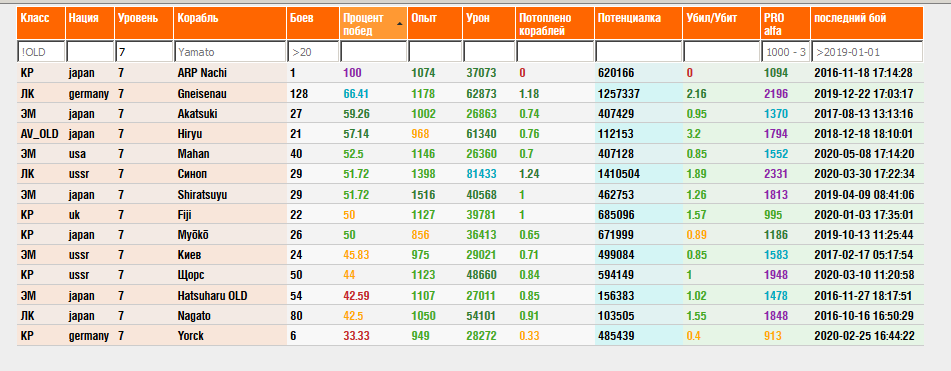Focus the Класс filter field with !OLD
The width and height of the screenshot is (951, 371).
pyautogui.click(x=41, y=52)
